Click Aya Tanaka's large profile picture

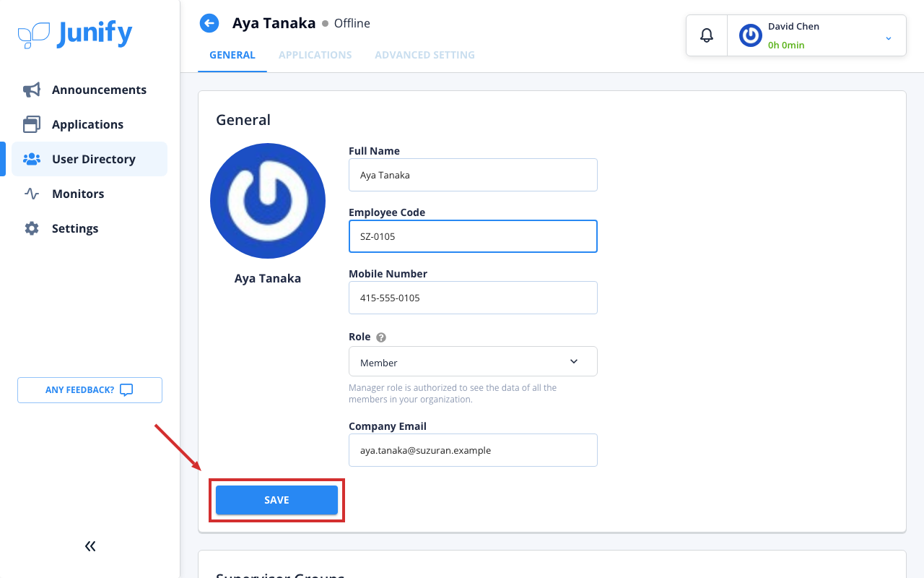tap(268, 201)
